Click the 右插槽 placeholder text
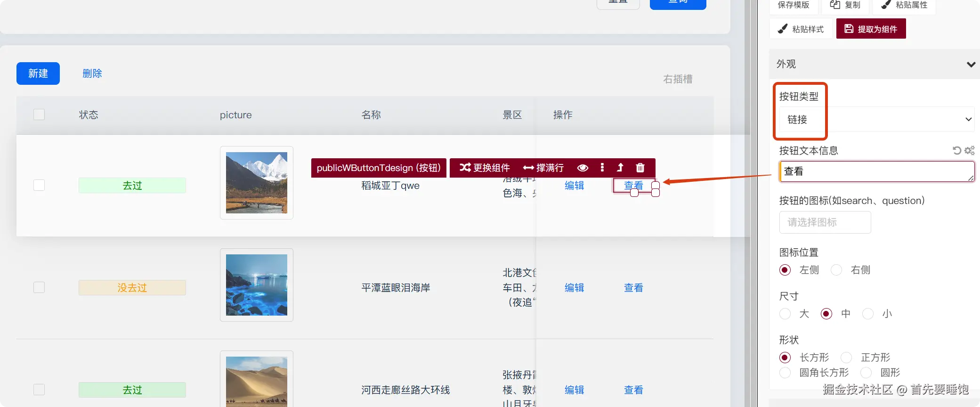Viewport: 980px width, 407px height. (678, 79)
